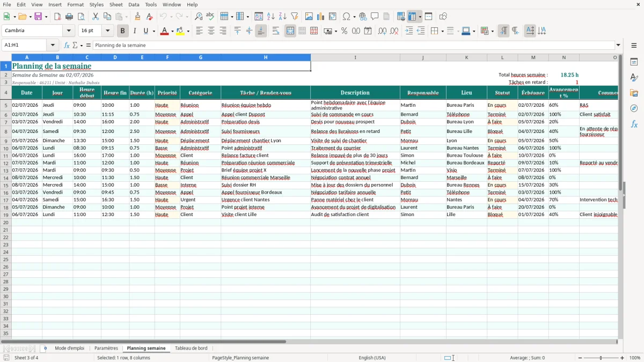644x362 pixels.
Task: Toggle Bold formatting
Action: point(122,31)
